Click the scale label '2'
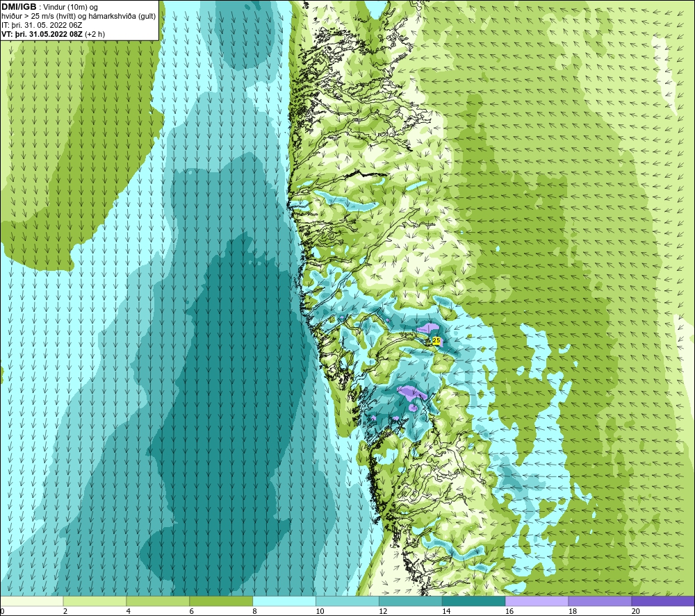This screenshot has height=616, width=695. (x=65, y=611)
